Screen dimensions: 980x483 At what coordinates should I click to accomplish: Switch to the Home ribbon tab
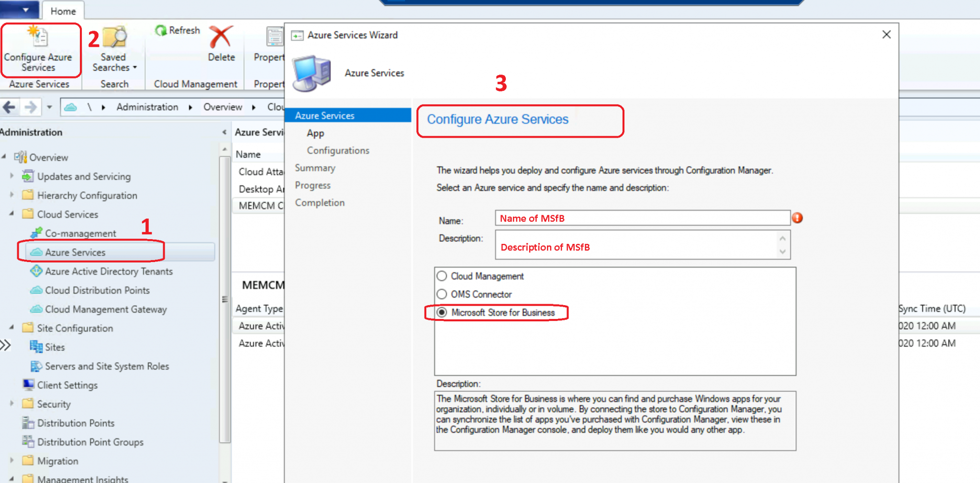point(63,11)
